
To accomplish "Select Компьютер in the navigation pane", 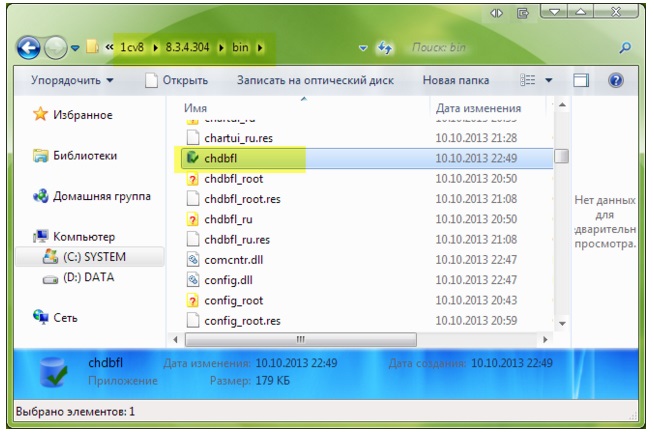I will click(74, 236).
